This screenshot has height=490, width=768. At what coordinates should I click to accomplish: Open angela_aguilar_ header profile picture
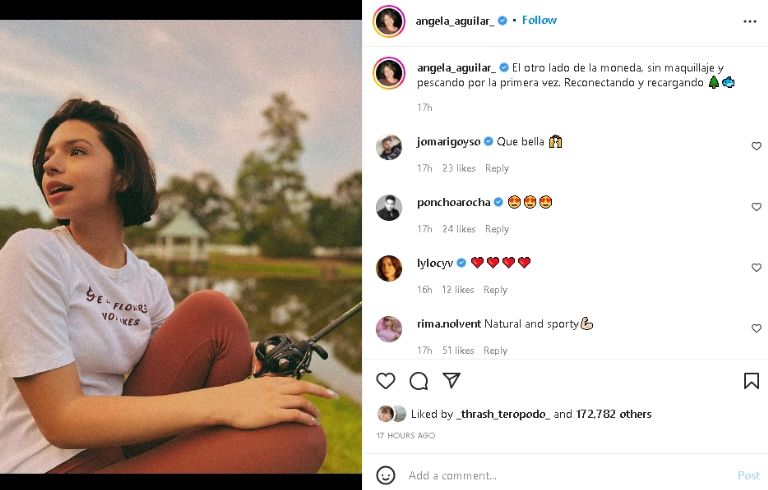[388, 21]
